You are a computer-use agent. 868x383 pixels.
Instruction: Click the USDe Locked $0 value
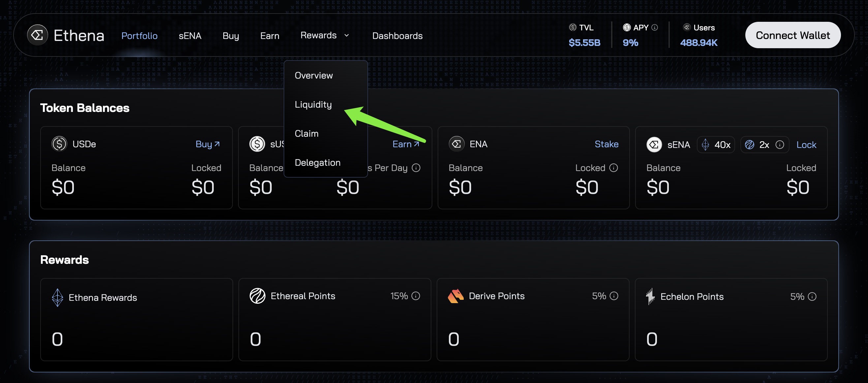coord(203,187)
